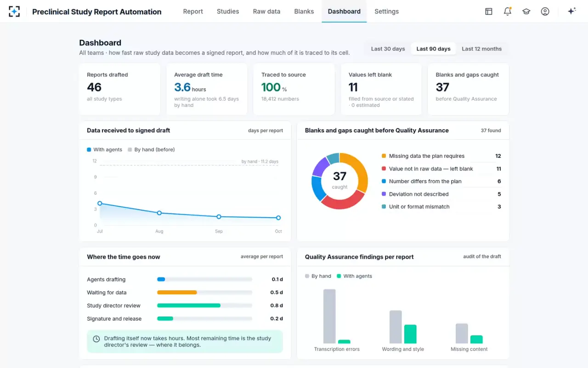
Task: Switch to the Studies tab
Action: (x=228, y=11)
